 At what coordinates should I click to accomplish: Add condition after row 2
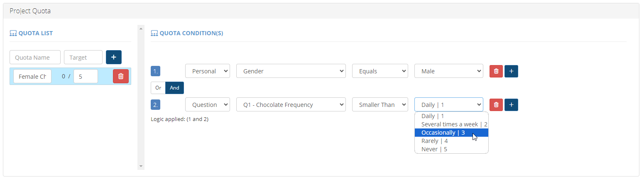pos(511,105)
